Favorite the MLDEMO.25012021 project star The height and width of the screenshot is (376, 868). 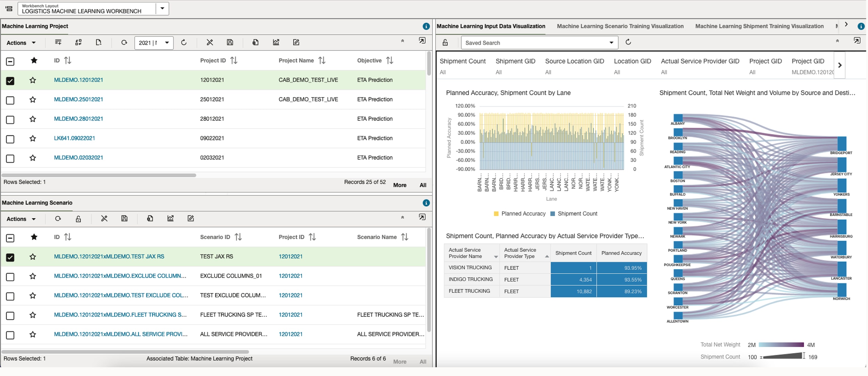coord(33,100)
